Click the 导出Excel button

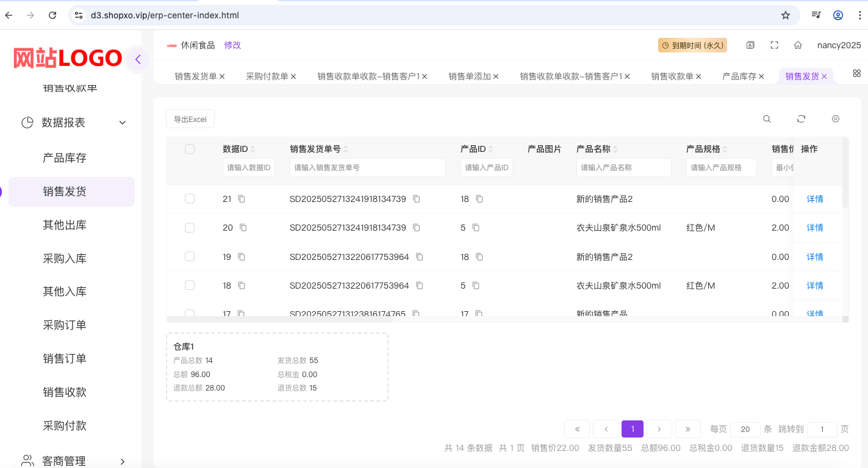[190, 119]
